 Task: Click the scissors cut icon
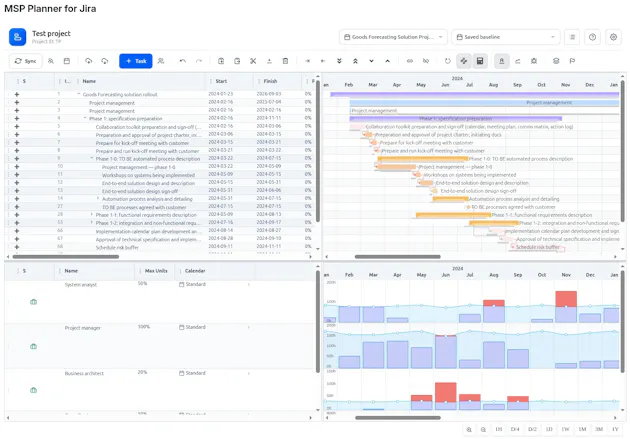tap(253, 61)
